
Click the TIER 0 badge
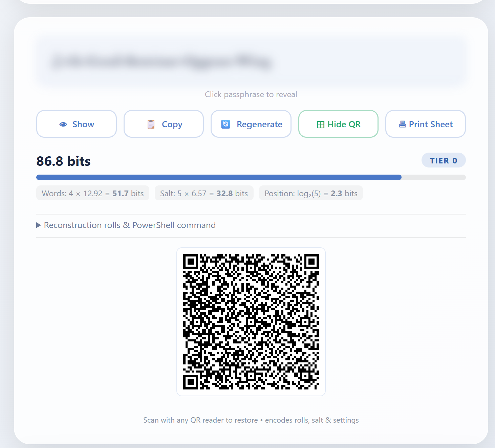pos(444,160)
